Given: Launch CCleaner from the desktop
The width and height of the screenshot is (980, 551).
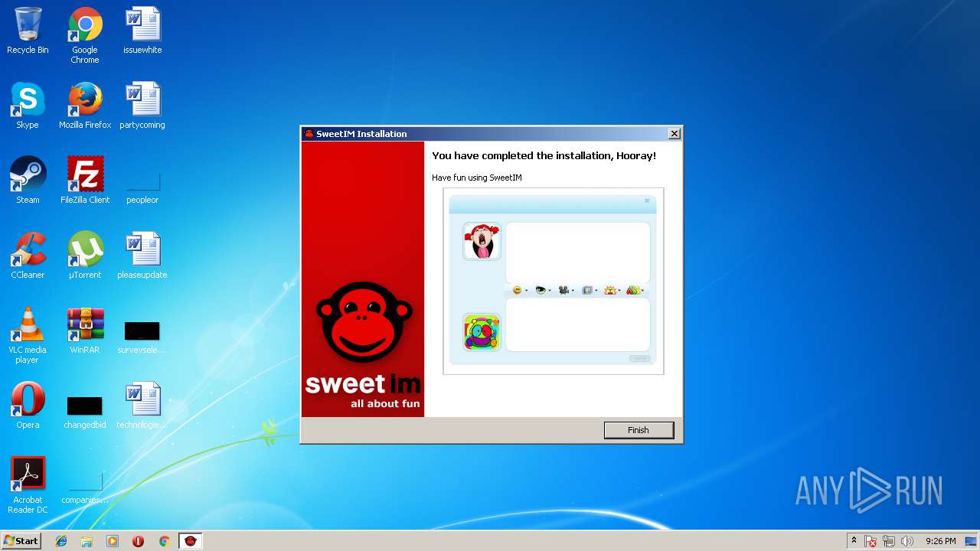Looking at the screenshot, I should 28,256.
